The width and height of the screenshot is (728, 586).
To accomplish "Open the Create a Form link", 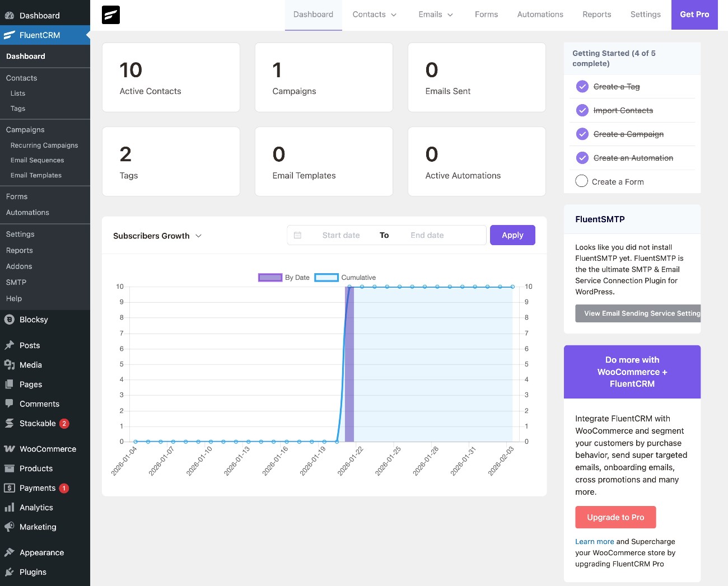I will 618,182.
